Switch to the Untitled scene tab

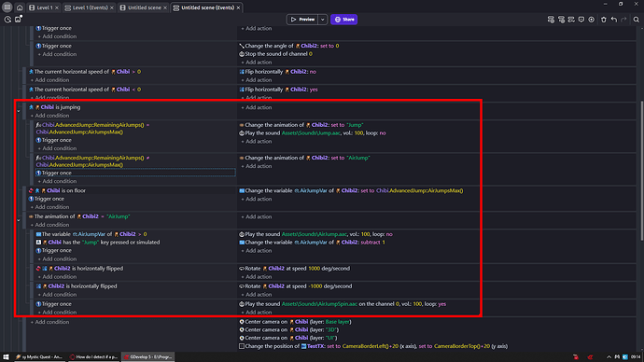coord(144,7)
